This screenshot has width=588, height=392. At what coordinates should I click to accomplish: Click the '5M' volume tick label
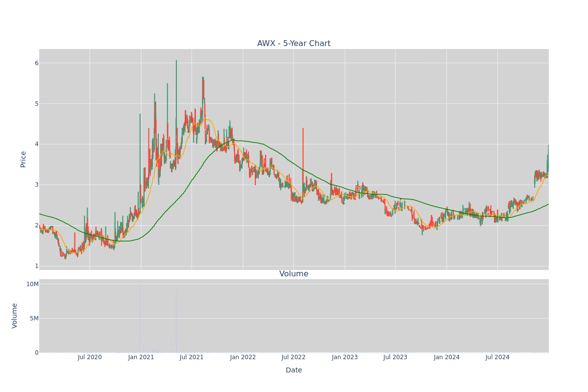[34, 318]
